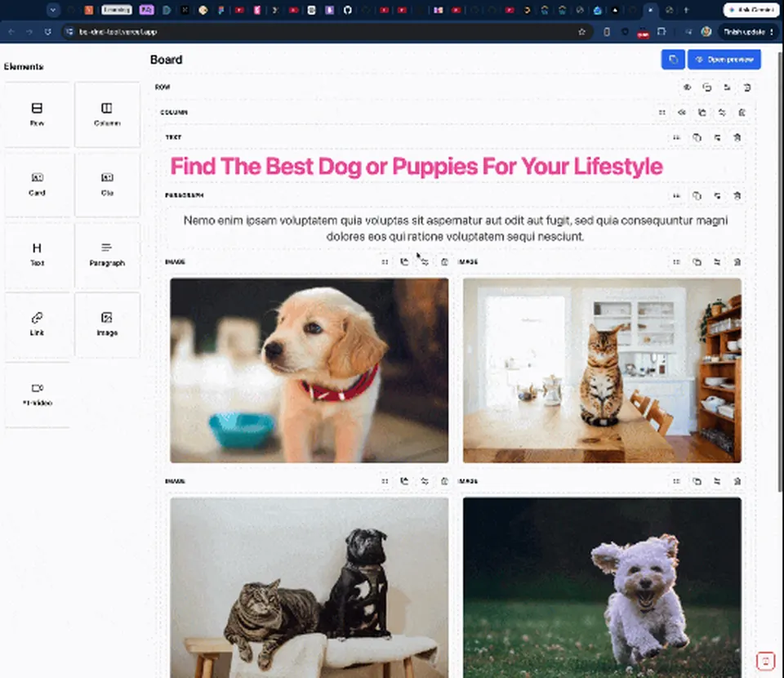The width and height of the screenshot is (784, 678).
Task: Open the browser tab search dropdown
Action: pyautogui.click(x=52, y=10)
